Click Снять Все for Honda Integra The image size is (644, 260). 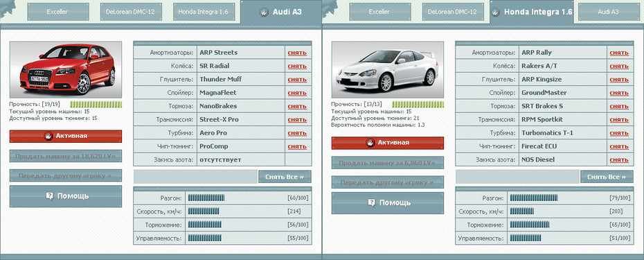tap(607, 177)
